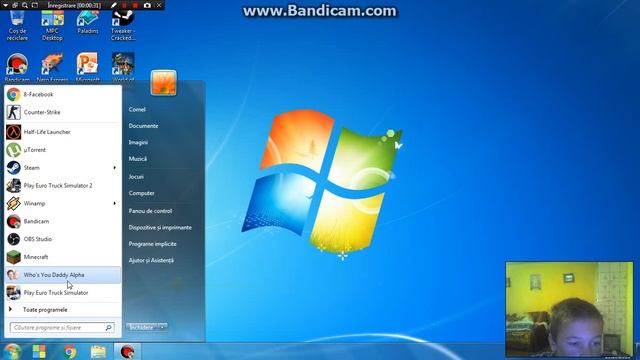Open Chrome from the taskbar
The image size is (640, 360).
click(x=70, y=351)
